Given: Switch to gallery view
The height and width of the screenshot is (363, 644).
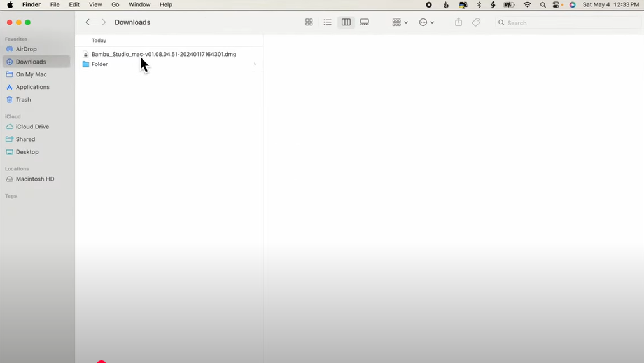Looking at the screenshot, I should [364, 22].
